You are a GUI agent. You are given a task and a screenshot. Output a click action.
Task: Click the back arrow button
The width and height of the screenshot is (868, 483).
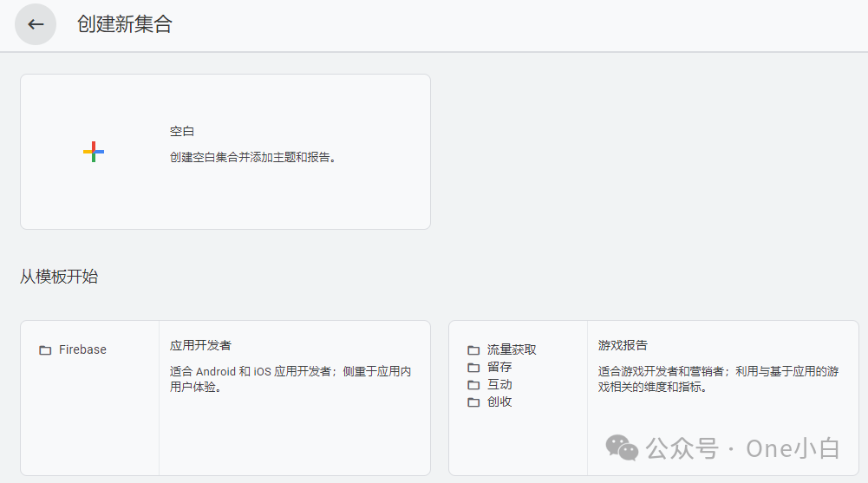coord(36,24)
